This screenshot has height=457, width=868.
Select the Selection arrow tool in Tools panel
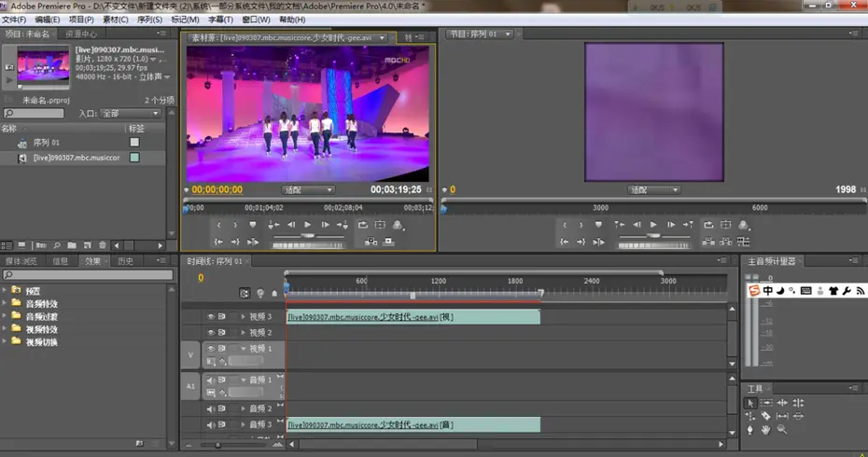coord(750,403)
